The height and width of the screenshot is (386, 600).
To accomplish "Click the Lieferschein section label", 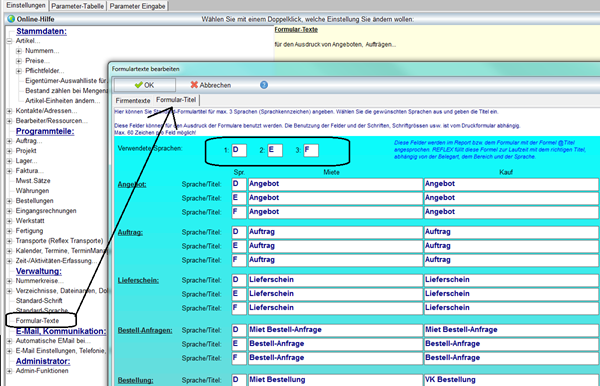I will click(138, 280).
